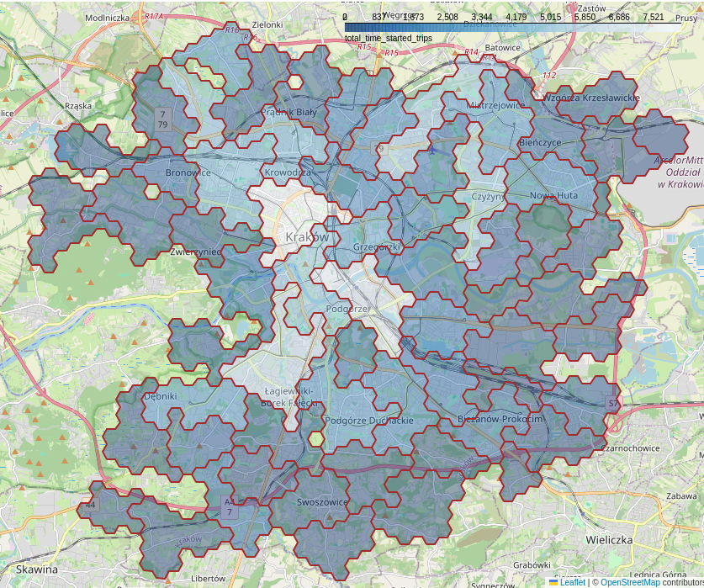Image resolution: width=704 pixels, height=588 pixels.
Task: Select the Wzgórza Krzesławickie hexagon region
Action: click(x=591, y=98)
